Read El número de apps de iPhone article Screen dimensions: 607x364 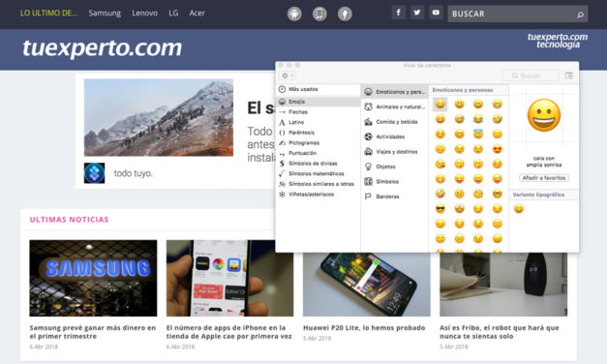229,332
